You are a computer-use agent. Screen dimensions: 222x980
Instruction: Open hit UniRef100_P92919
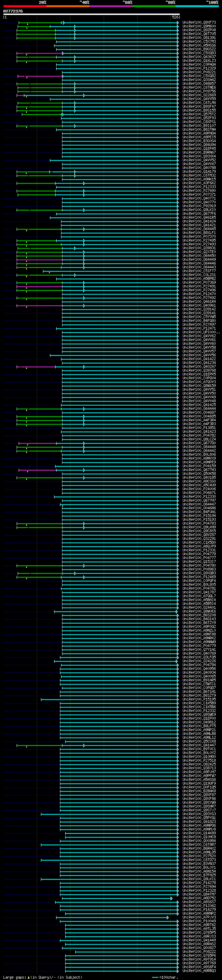(199, 206)
